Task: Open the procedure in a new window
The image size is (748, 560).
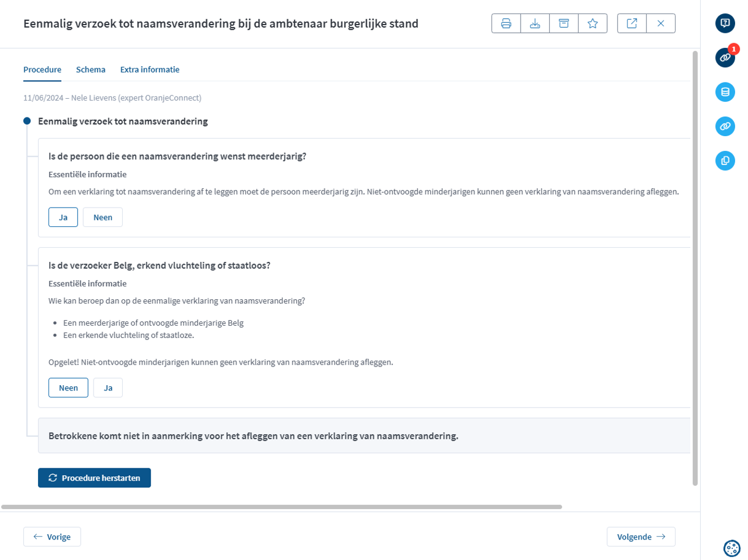Action: click(x=632, y=23)
